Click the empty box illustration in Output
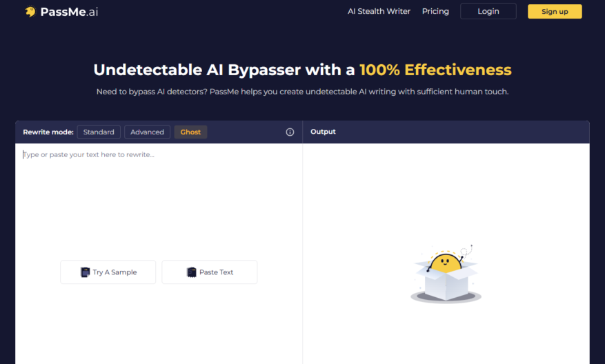The height and width of the screenshot is (364, 605). (x=446, y=274)
